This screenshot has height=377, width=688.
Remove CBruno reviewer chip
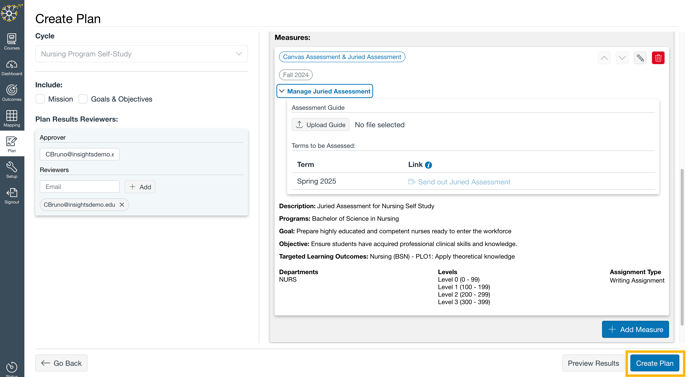pos(122,205)
